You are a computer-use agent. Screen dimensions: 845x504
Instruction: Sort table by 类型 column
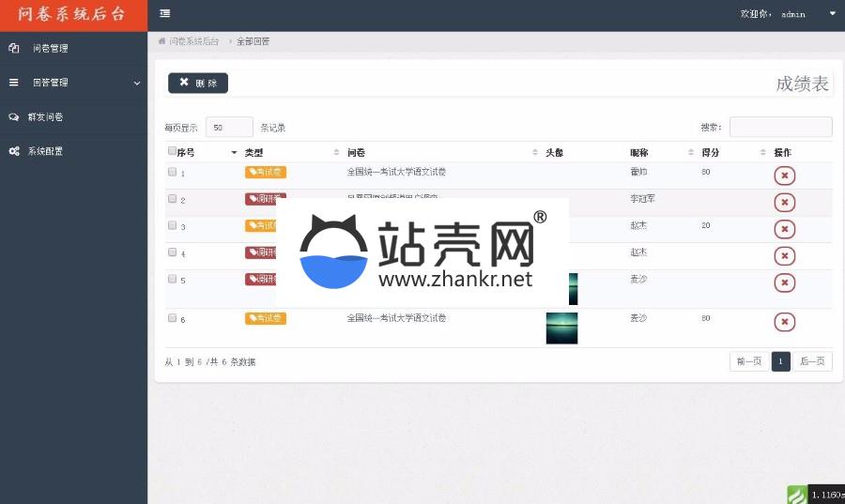click(291, 152)
